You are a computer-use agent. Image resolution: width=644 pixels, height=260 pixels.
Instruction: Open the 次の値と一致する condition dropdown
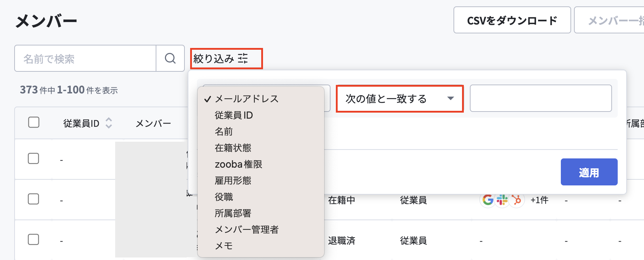[400, 99]
